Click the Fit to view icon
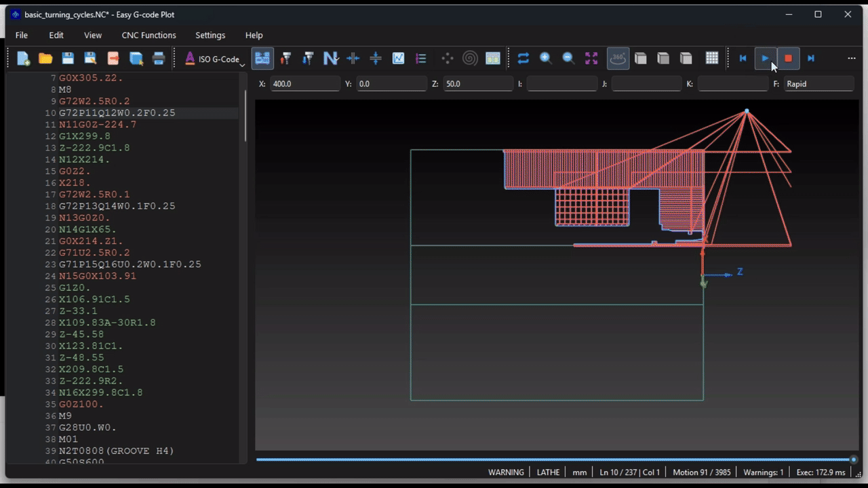The height and width of the screenshot is (488, 868). (591, 58)
